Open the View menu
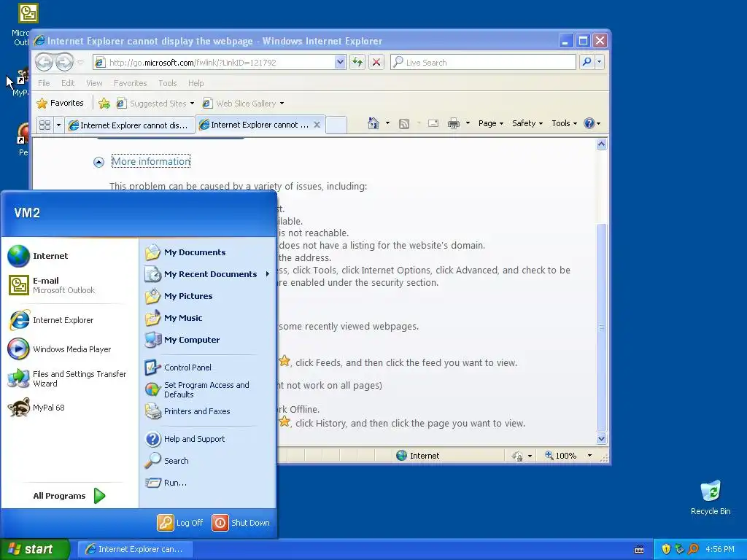The height and width of the screenshot is (560, 747). click(x=94, y=83)
